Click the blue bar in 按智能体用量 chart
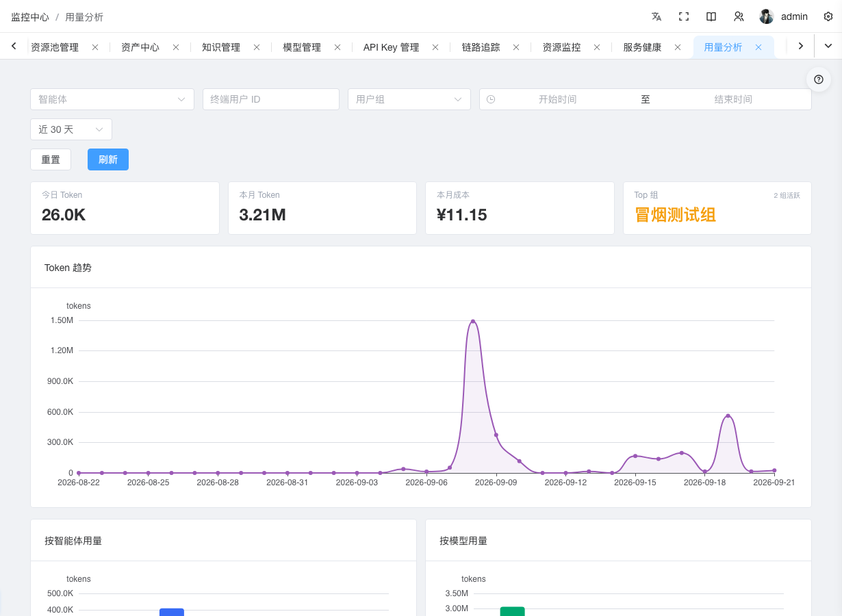Screen dimensions: 842x616 (x=172, y=612)
